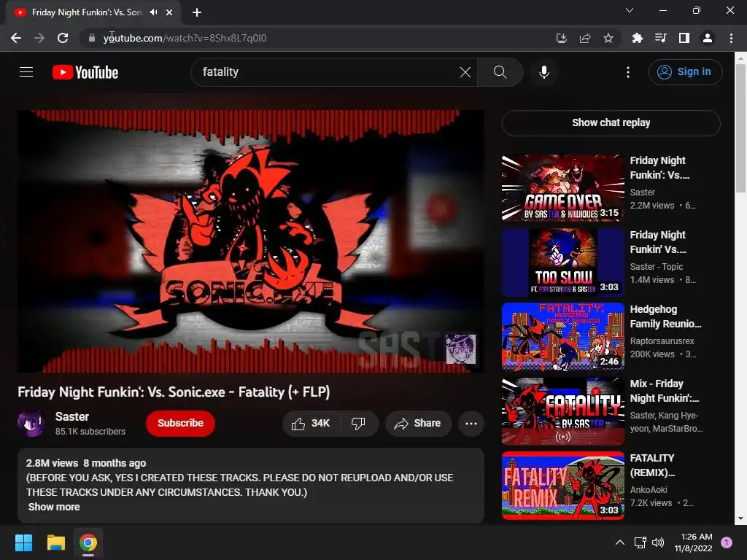
Task: Close the Friday Night Funkin' tab
Action: (169, 12)
